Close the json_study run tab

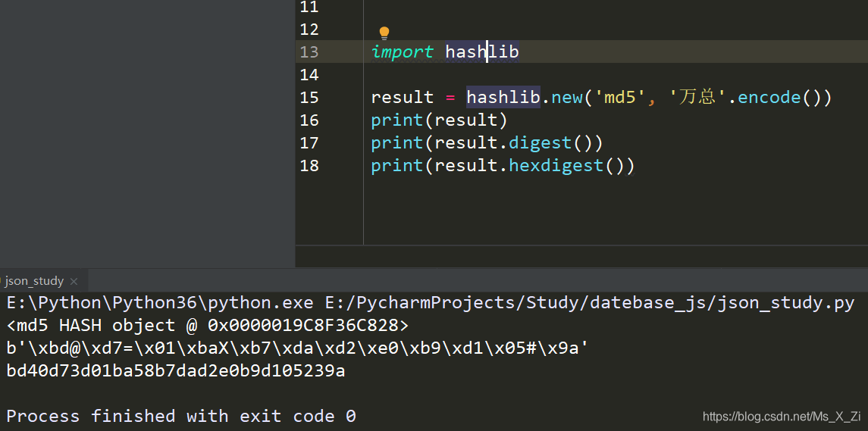point(74,282)
